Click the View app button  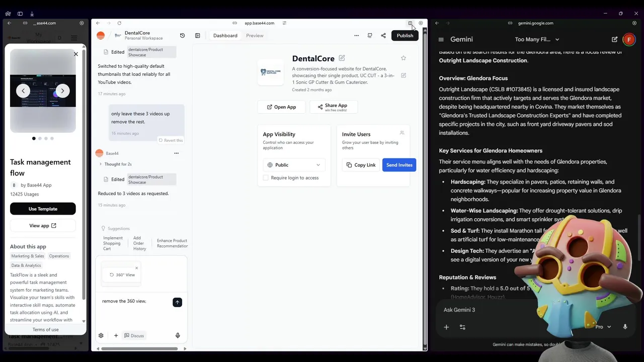click(x=43, y=226)
